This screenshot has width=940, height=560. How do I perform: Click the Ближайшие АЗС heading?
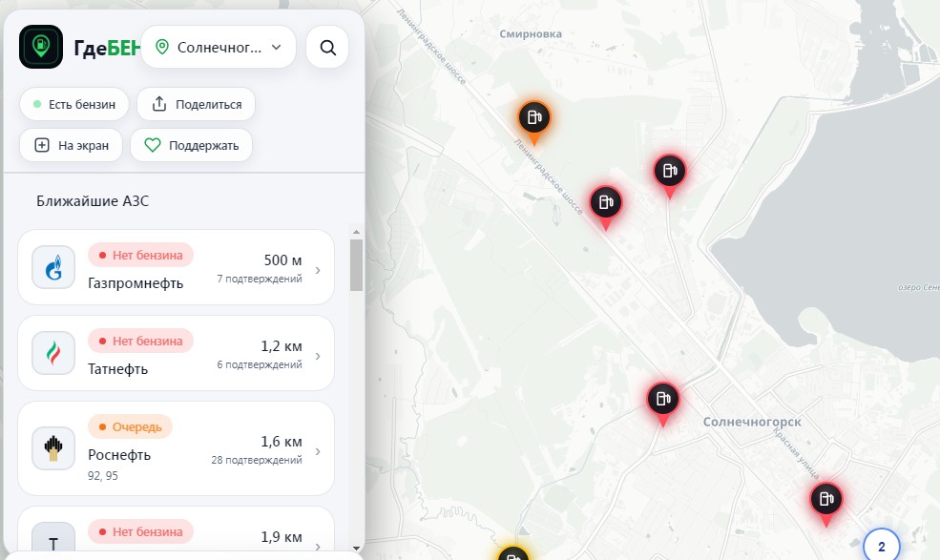93,201
